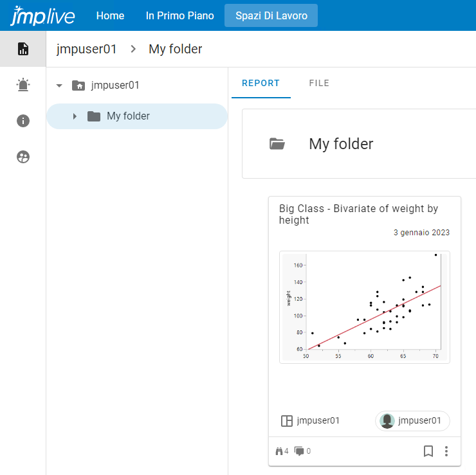Go to the Home menu item
Image resolution: width=476 pixels, height=475 pixels.
coord(110,15)
